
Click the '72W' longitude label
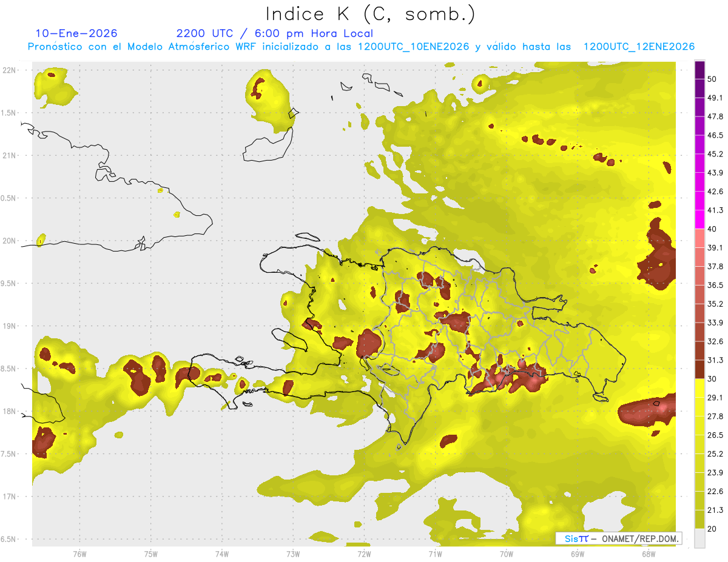pos(364,554)
